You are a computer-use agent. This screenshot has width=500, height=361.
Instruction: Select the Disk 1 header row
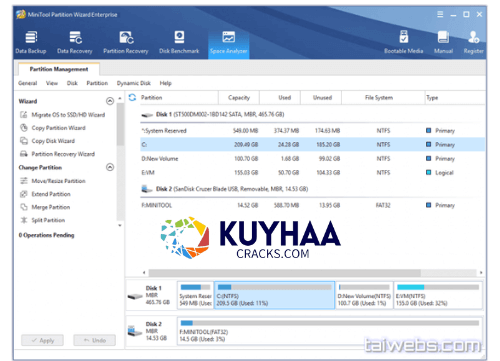tap(312, 114)
